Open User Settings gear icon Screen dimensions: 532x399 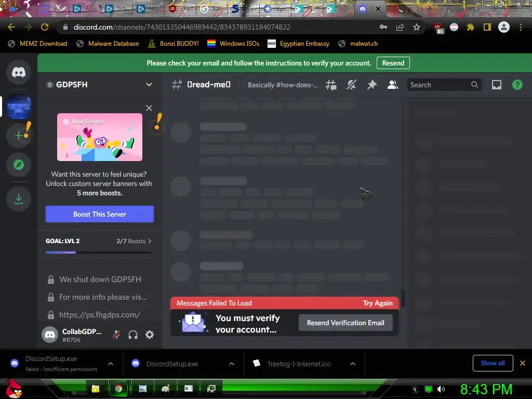tap(150, 335)
